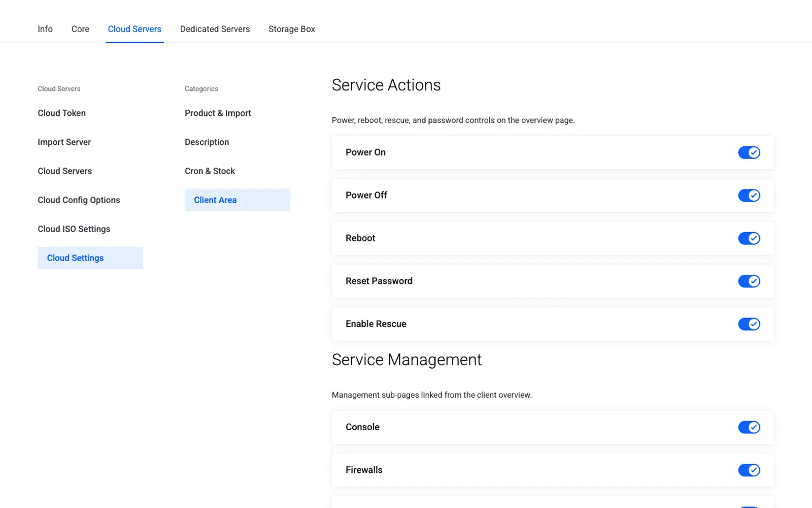Toggle the Console switch

749,427
